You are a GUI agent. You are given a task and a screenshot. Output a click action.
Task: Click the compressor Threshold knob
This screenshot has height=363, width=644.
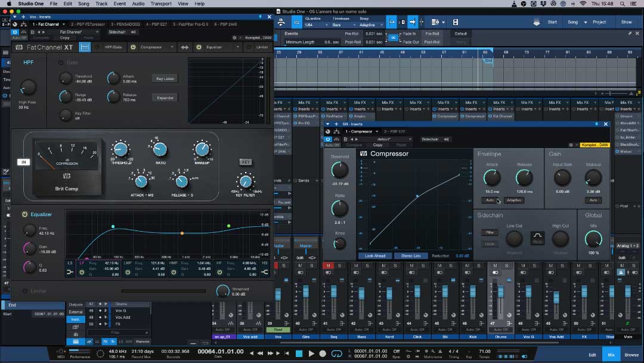coord(339,171)
